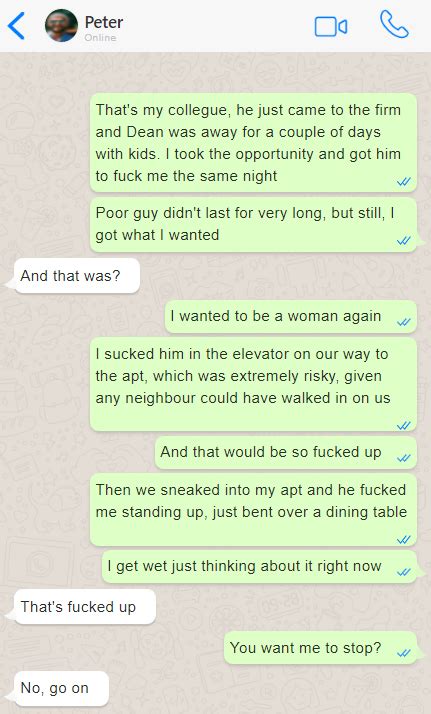The width and height of the screenshot is (431, 714).
Task: Tap the back arrow in the chat header
Action: [16, 26]
